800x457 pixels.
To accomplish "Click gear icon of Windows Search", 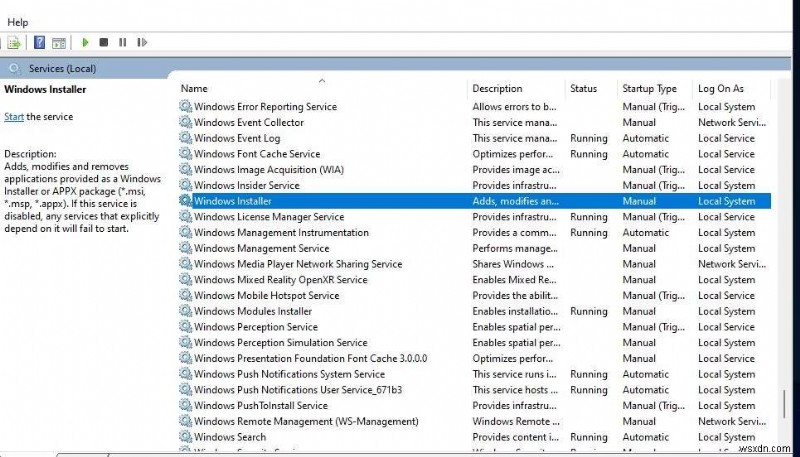I will (x=185, y=437).
